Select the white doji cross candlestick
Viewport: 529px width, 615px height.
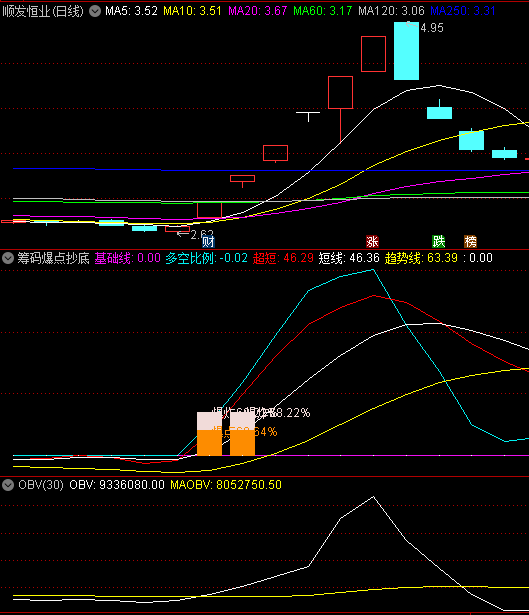(308, 116)
